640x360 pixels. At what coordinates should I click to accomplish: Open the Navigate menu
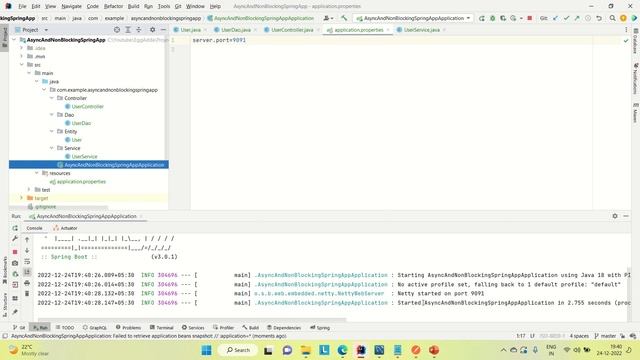click(x=71, y=6)
